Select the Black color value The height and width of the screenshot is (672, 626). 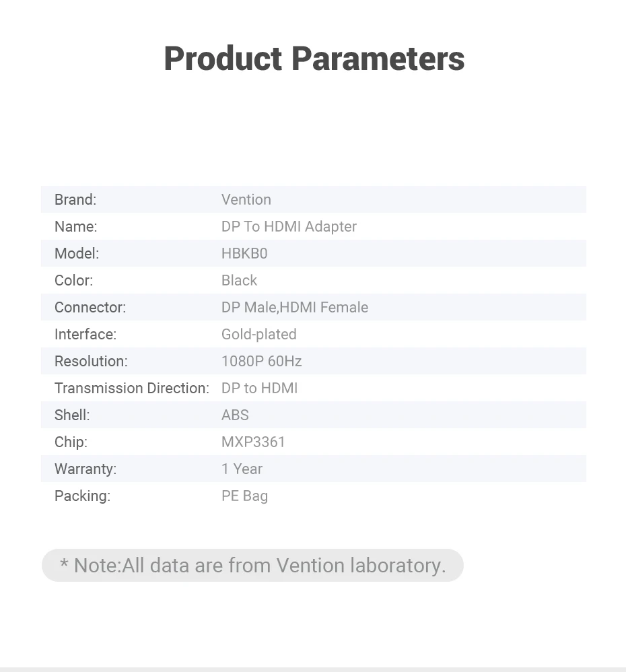click(239, 280)
